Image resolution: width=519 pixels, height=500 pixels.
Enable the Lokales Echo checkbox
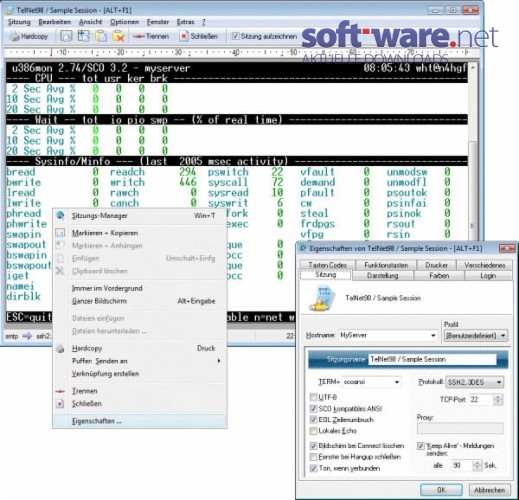click(x=313, y=431)
